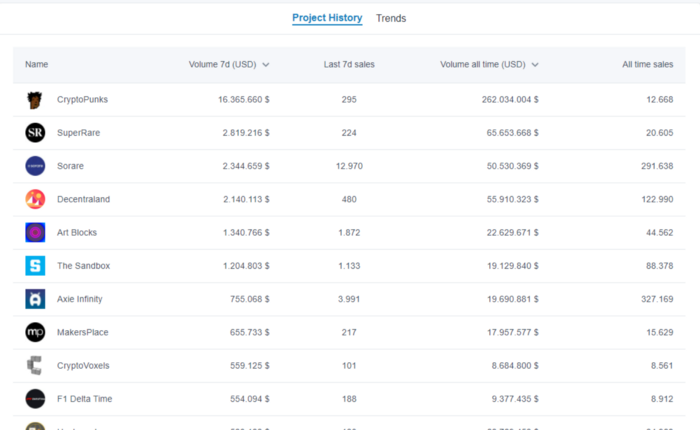Click Decentraland all time sales 122.990

[657, 199]
